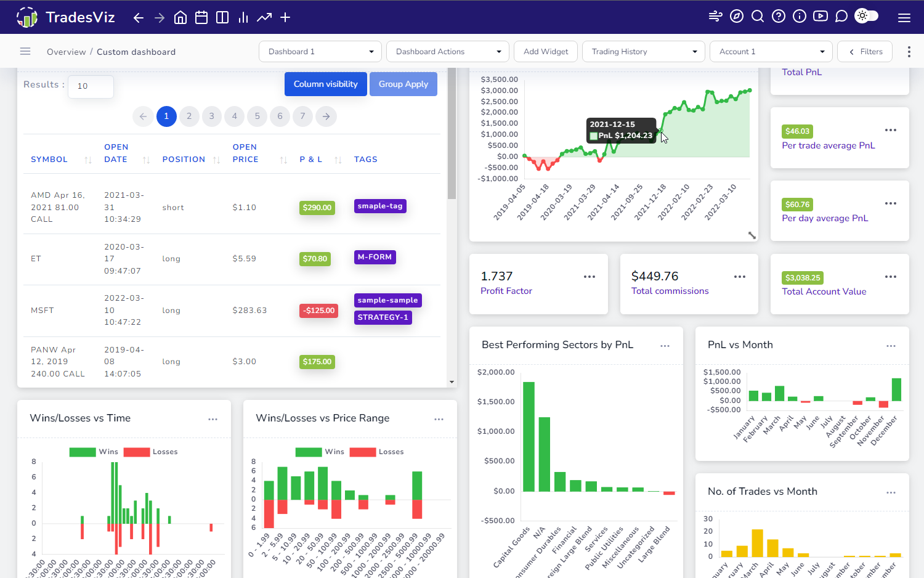Screen dimensions: 924x578
Task: Toggle Losses legend in Price Range chart
Action: point(376,452)
